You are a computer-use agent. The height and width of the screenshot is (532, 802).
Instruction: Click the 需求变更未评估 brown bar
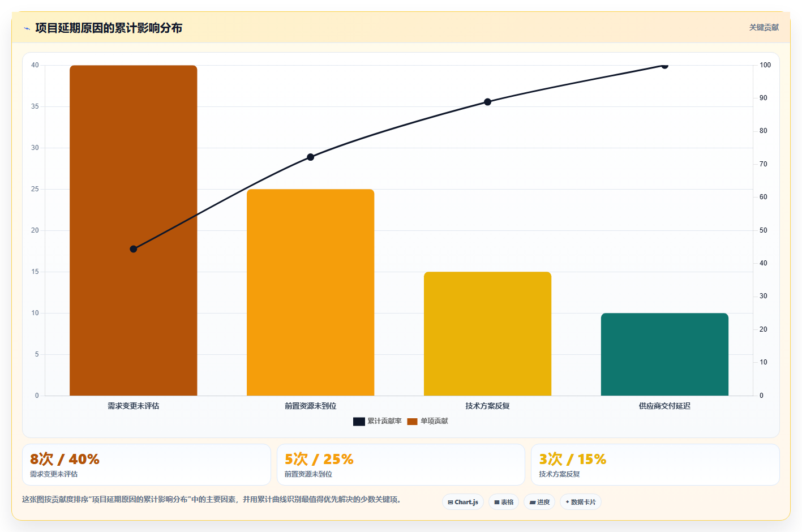click(x=134, y=230)
